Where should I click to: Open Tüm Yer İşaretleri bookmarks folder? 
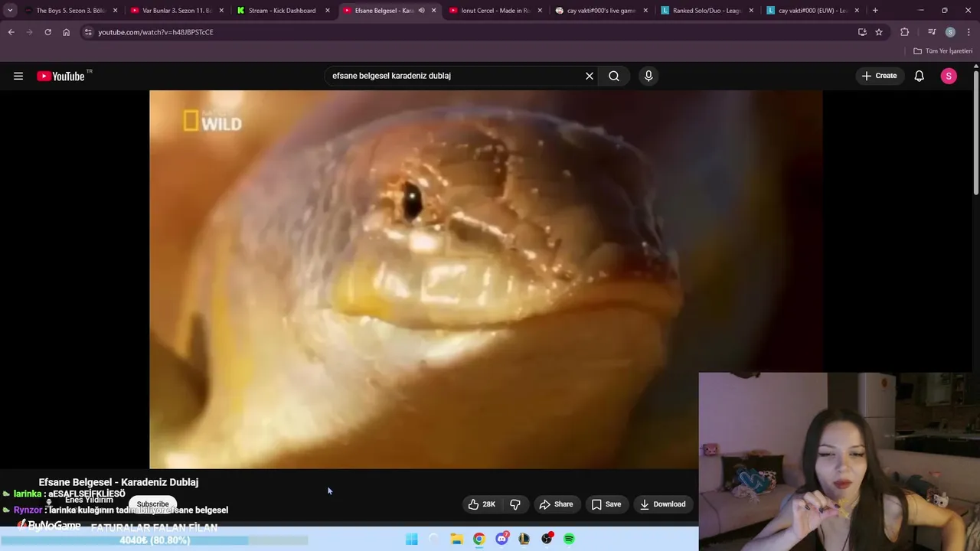pos(943,51)
